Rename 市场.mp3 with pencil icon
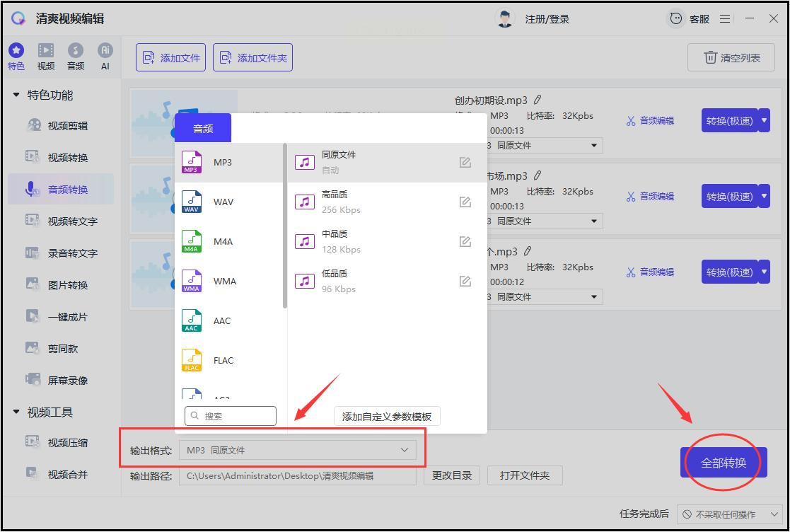790x532 pixels. coord(538,175)
